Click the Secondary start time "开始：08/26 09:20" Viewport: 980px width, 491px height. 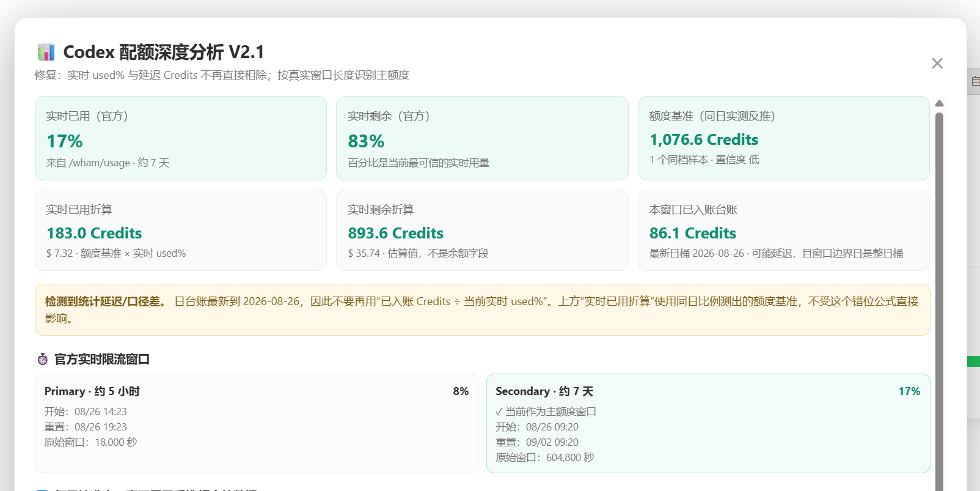(x=537, y=427)
